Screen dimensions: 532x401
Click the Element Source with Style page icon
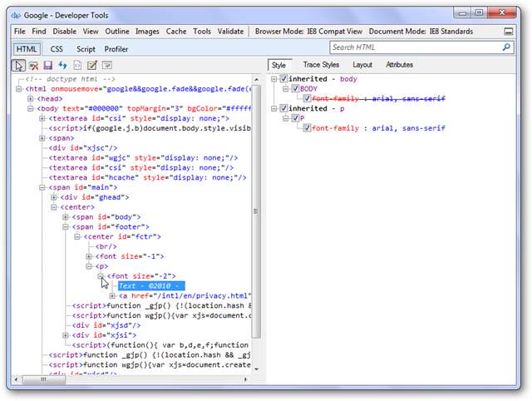[x=77, y=65]
